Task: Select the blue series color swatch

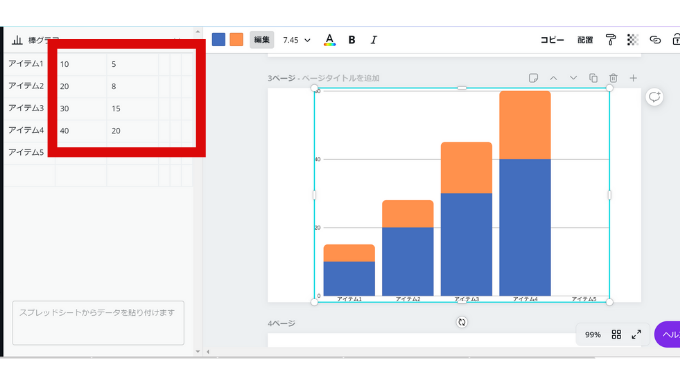Action: (x=219, y=39)
